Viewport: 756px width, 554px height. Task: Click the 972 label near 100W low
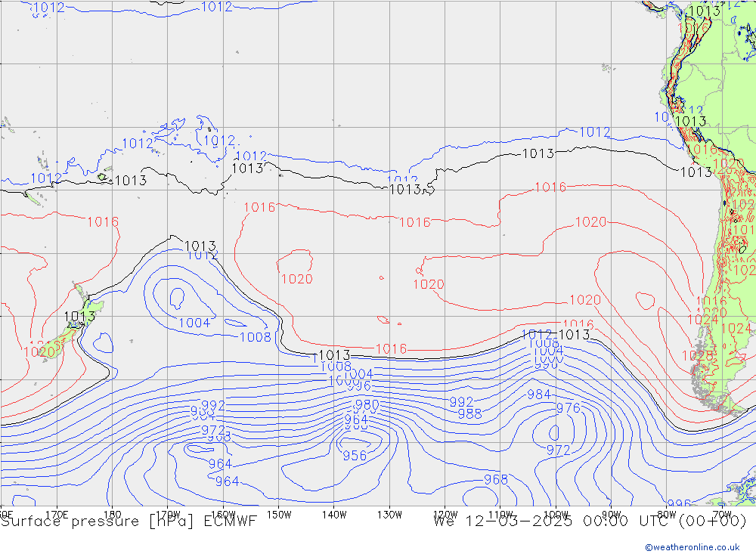click(559, 450)
